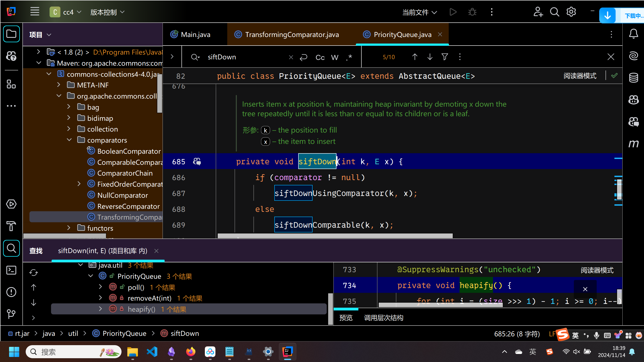Image resolution: width=644 pixels, height=362 pixels.
Task: Switch to the 调用层次结构 tab
Action: 384,318
